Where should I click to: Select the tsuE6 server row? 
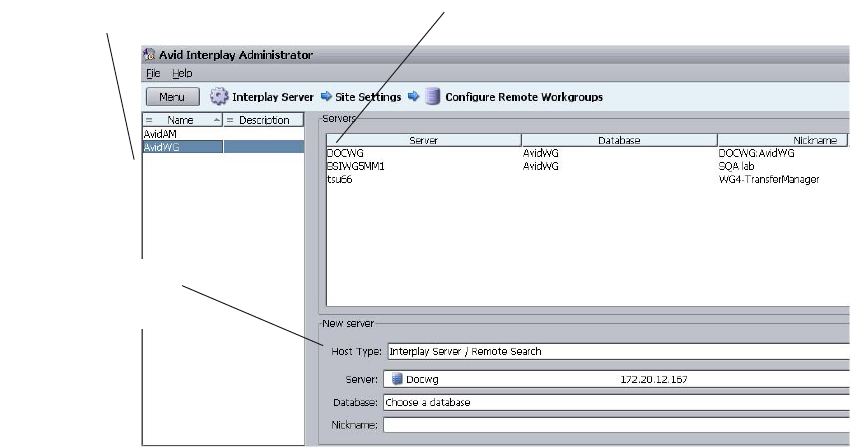[x=588, y=179]
